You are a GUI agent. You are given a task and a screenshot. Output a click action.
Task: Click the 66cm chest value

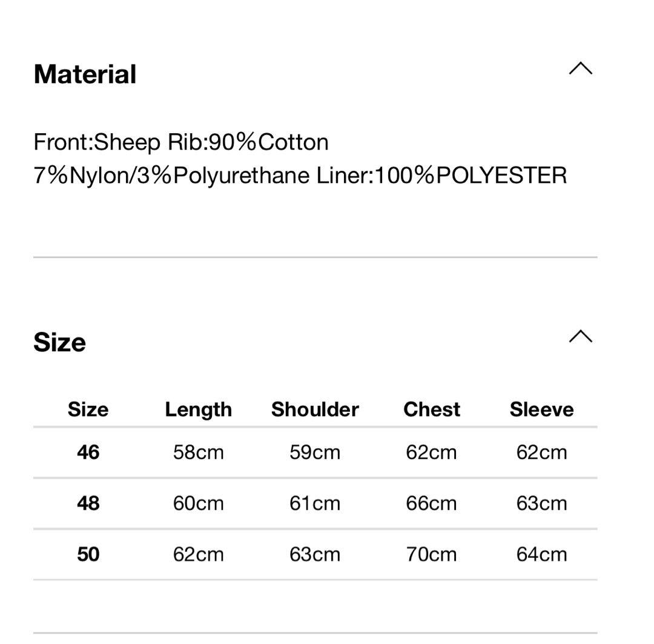[x=431, y=503]
